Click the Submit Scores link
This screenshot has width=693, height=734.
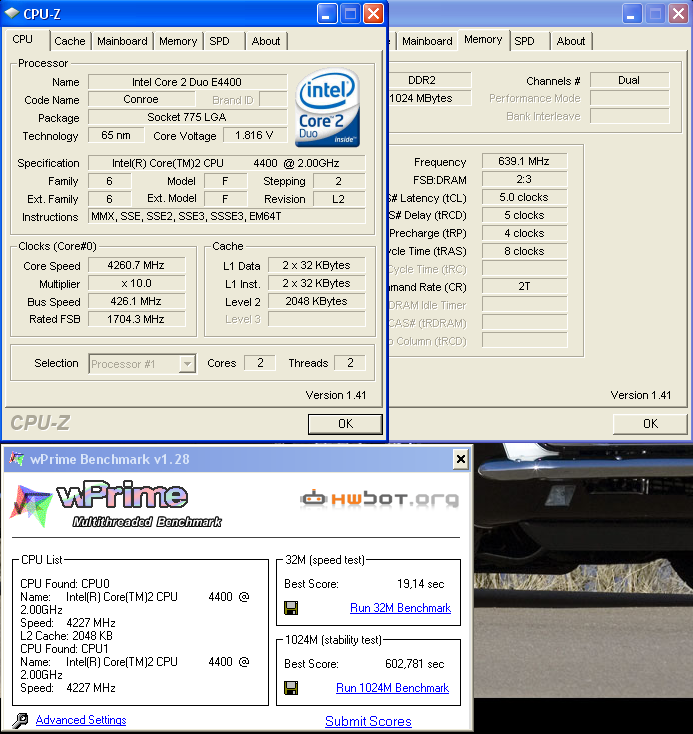pos(369,721)
